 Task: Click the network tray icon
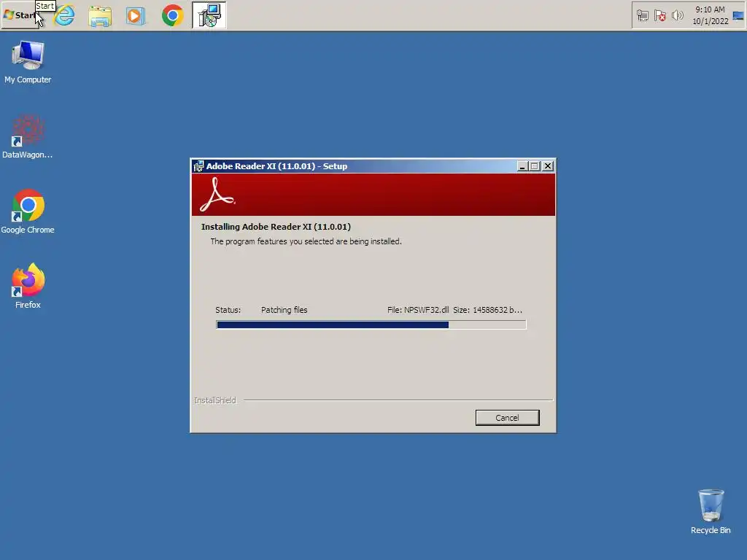[642, 16]
